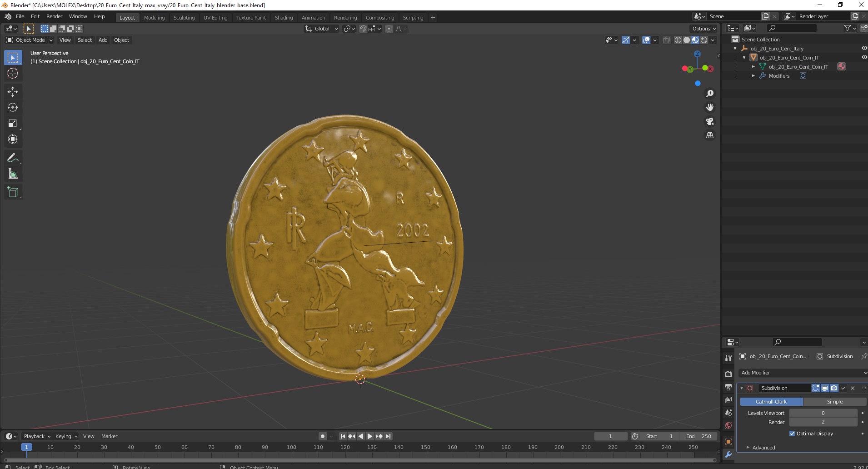Open World properties tab icon
Screen dimensions: 868x469
(728, 425)
